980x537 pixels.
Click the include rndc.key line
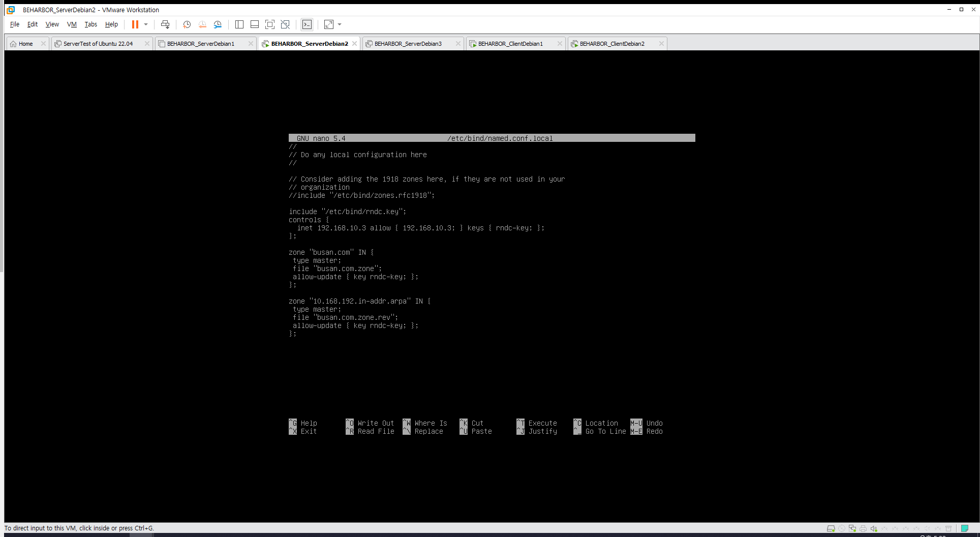348,212
